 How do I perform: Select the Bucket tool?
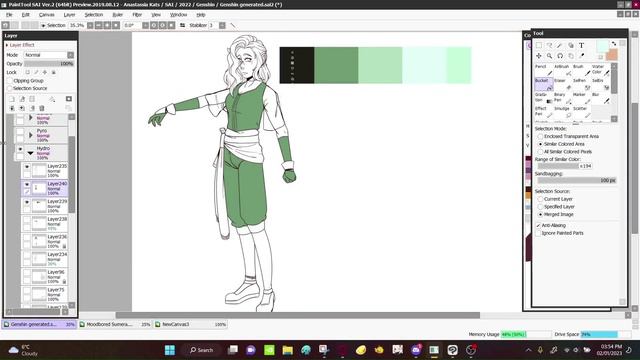coord(544,84)
